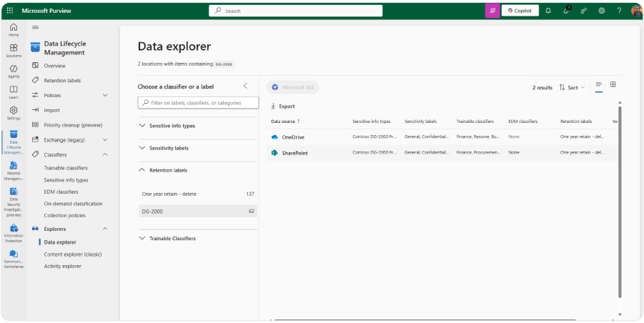
Task: Open Agents in the left rail
Action: pos(14,71)
